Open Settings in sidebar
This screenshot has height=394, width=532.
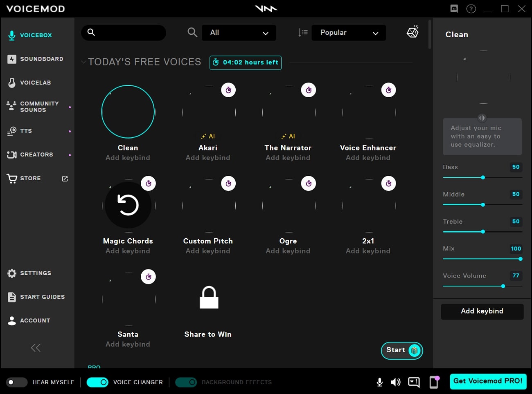pos(29,273)
